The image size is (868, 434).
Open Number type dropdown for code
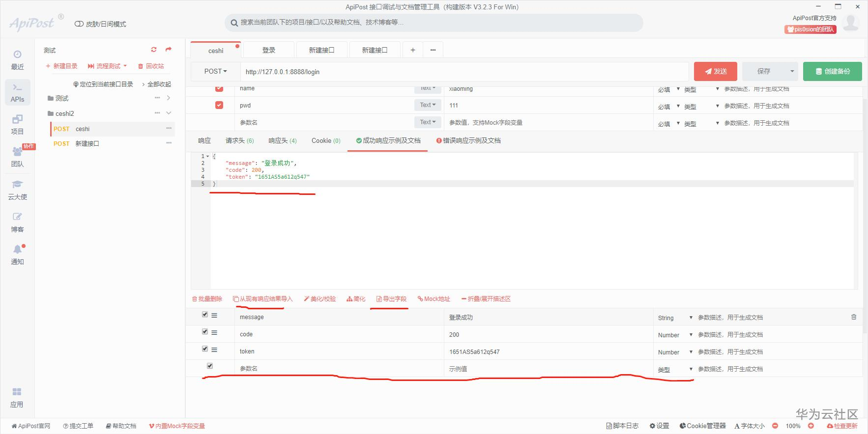[x=675, y=335]
